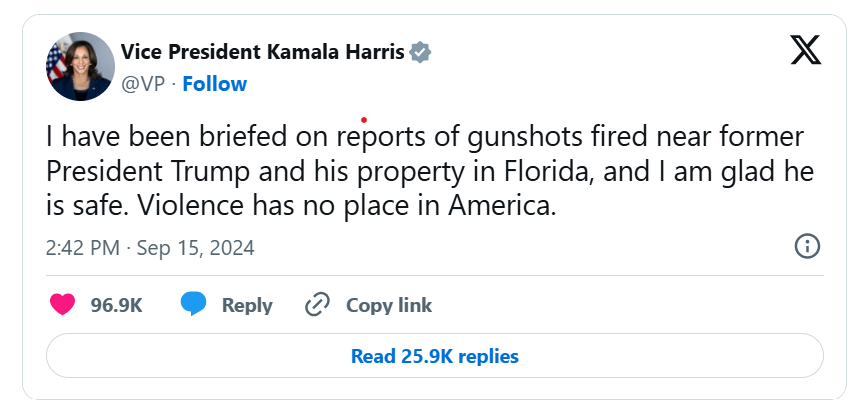Click the @VP handle
Screen dimensions: 855x400
pos(141,84)
